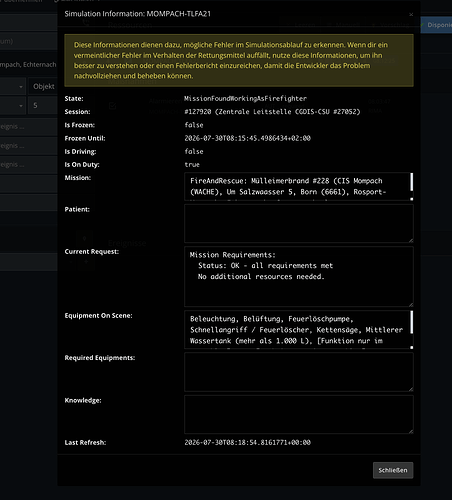Click the Current Request text area
The width and height of the screenshot is (452, 500).
[x=299, y=276]
